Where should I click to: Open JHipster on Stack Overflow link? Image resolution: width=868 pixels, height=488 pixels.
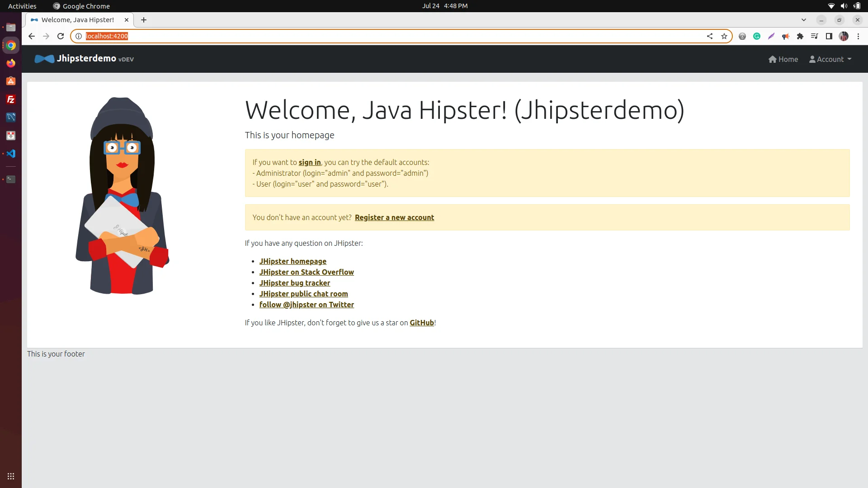pos(307,272)
